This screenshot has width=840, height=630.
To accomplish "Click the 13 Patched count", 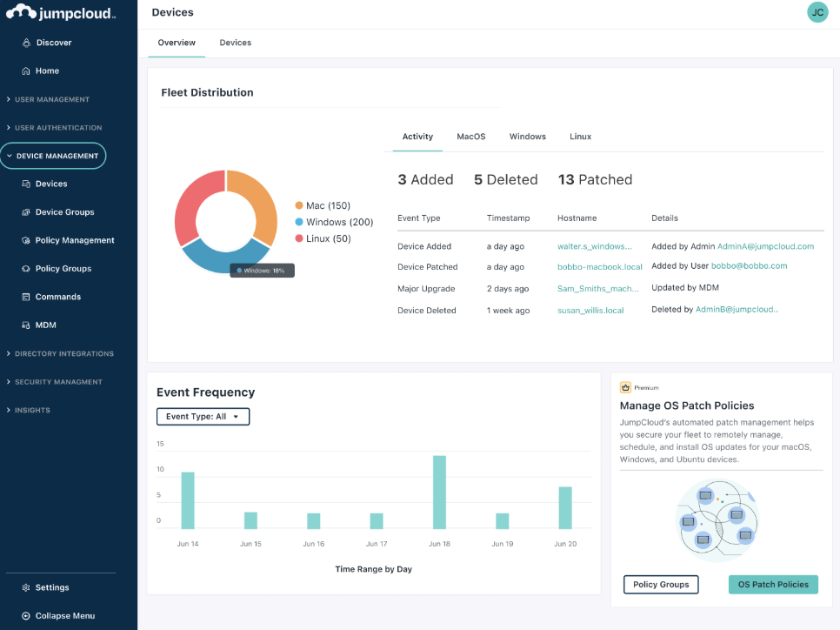I will [595, 179].
